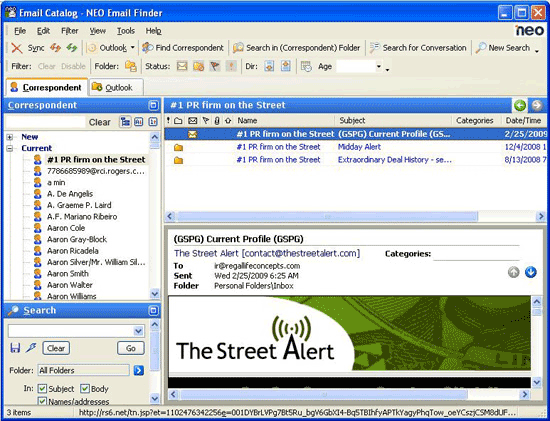Open the Outlook toolbar dropdown
Image resolution: width=550 pixels, height=421 pixels.
point(132,48)
